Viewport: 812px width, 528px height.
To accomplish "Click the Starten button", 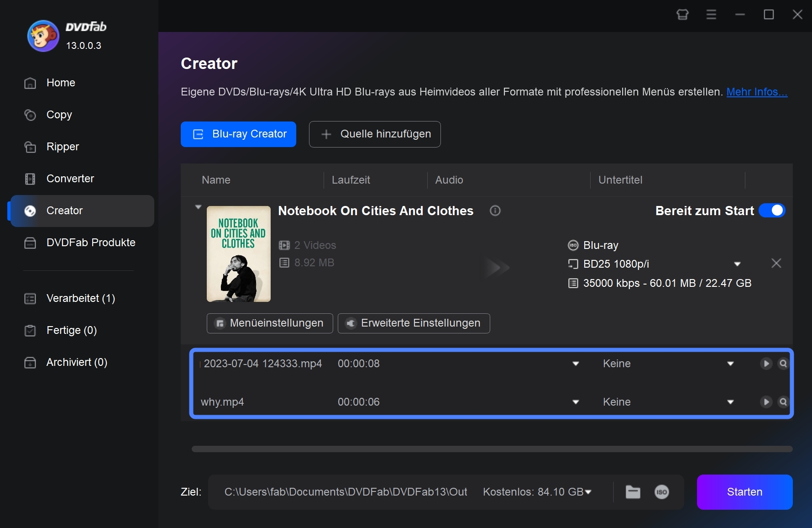I will pos(744,492).
